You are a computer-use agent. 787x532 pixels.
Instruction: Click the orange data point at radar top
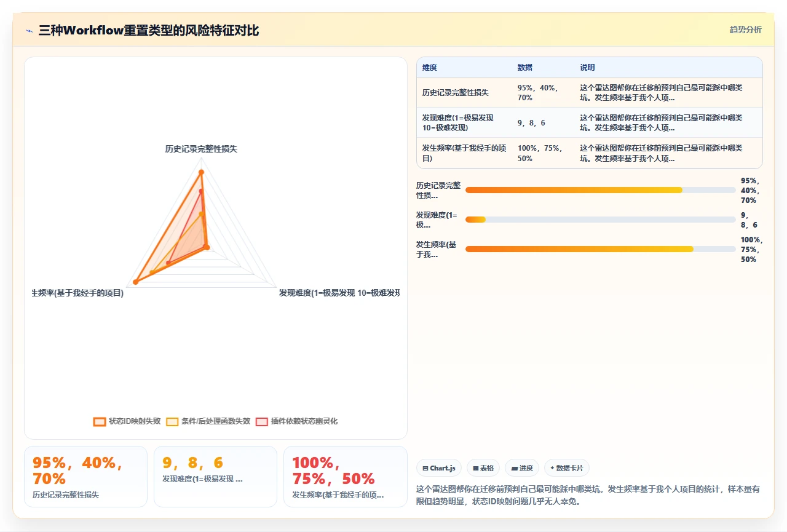(201, 172)
